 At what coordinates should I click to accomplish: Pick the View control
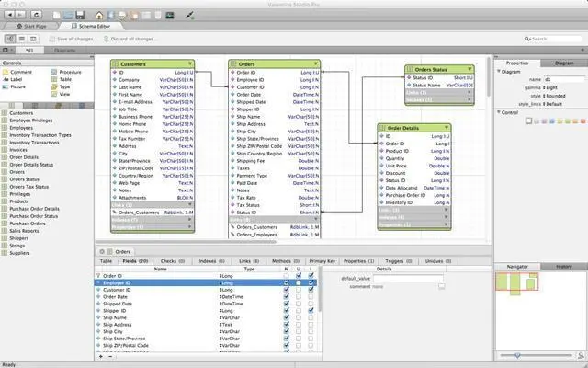[x=61, y=94]
